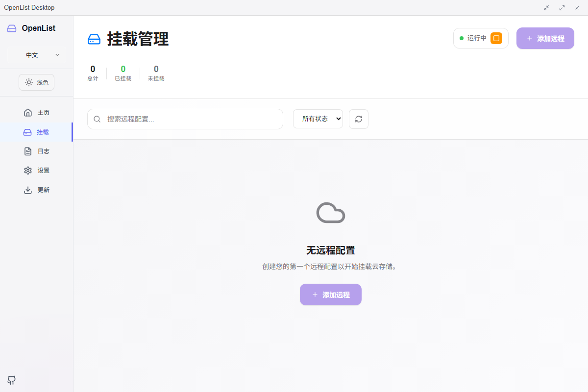Click the 添加远程 button at top right

[x=545, y=38]
